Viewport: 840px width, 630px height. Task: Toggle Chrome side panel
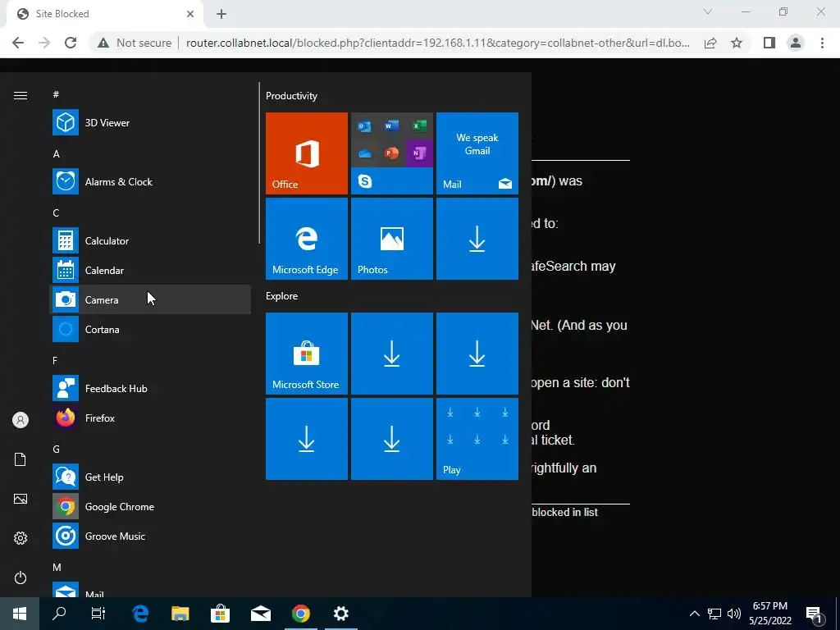pyautogui.click(x=769, y=43)
